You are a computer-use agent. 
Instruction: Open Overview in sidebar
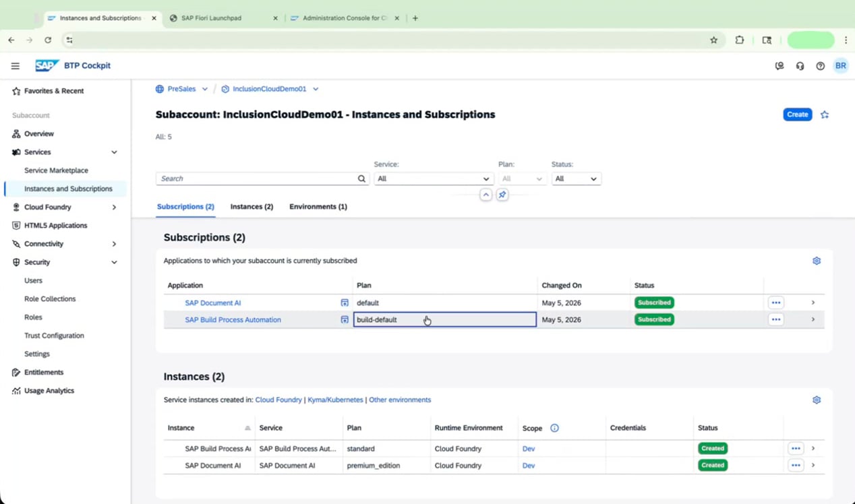(x=39, y=134)
